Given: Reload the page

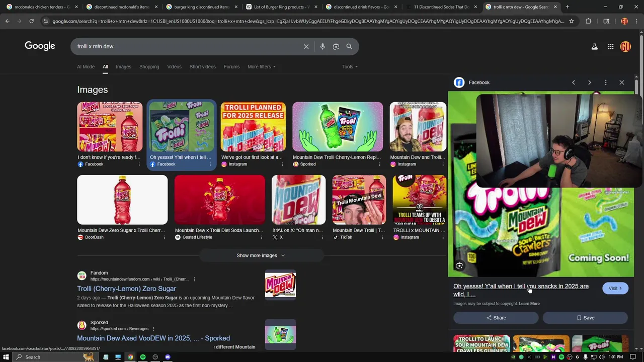Looking at the screenshot, I should (31, 21).
